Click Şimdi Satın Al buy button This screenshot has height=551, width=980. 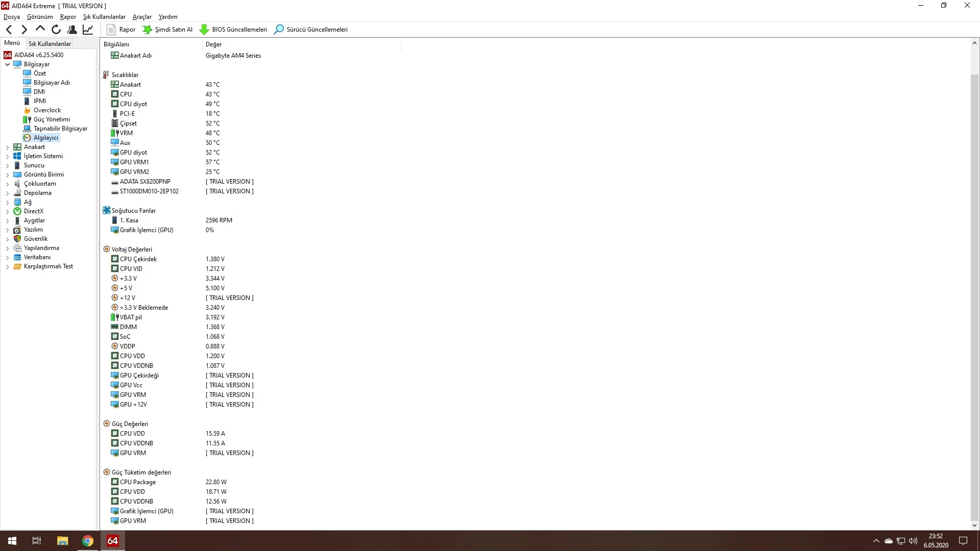click(x=167, y=30)
